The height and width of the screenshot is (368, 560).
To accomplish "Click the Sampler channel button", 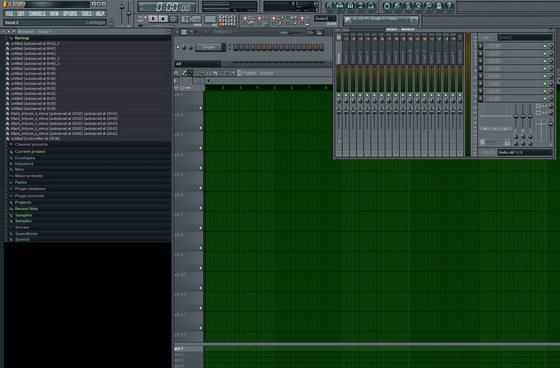I will pos(208,47).
